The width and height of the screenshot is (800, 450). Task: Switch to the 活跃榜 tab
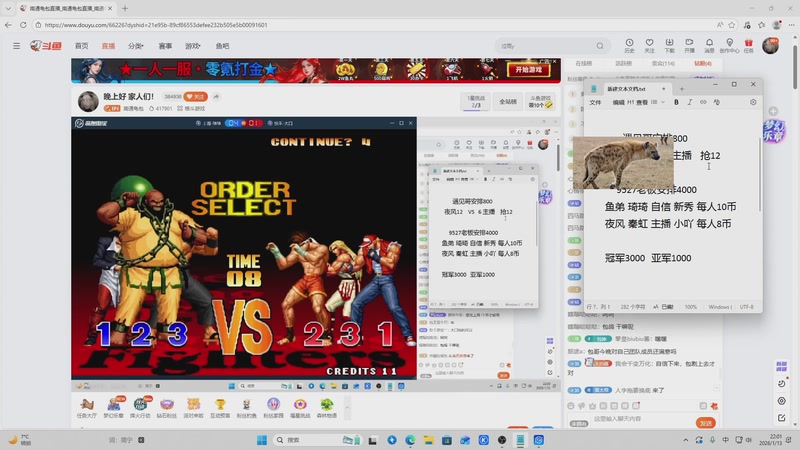(x=623, y=63)
